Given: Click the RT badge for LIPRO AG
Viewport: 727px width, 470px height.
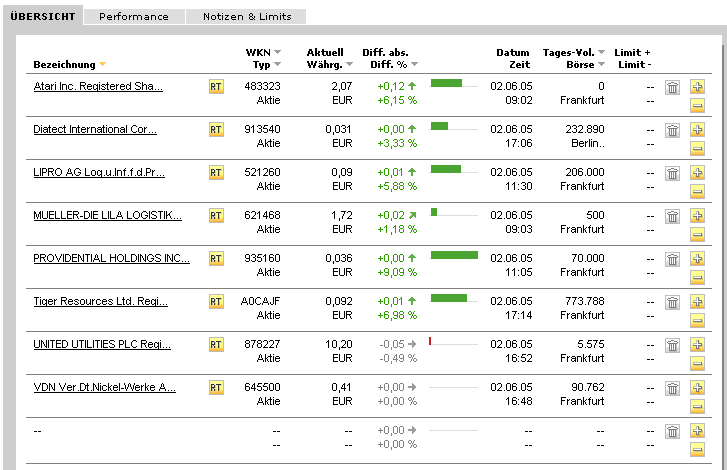Looking at the screenshot, I should tap(216, 173).
